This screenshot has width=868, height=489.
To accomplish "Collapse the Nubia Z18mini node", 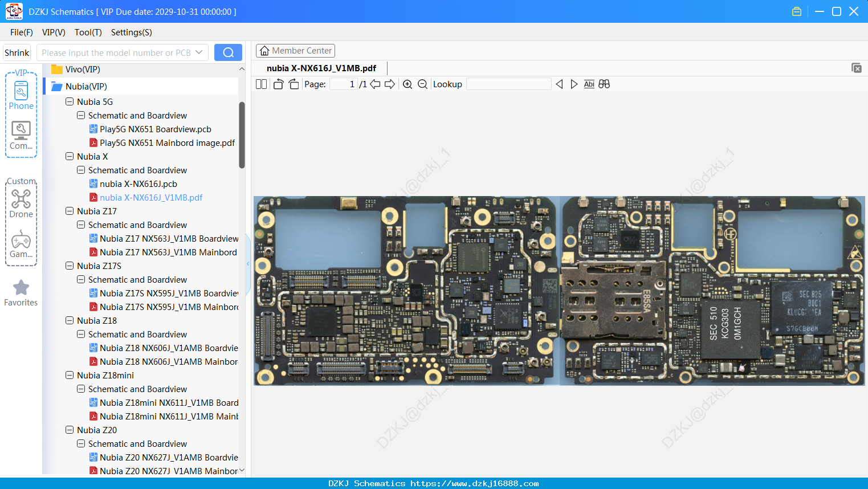I will point(70,375).
